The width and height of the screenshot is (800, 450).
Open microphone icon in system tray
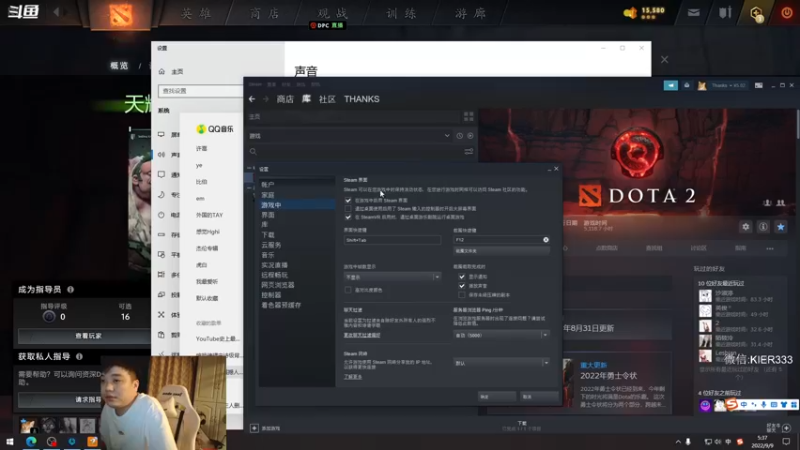tap(688, 442)
